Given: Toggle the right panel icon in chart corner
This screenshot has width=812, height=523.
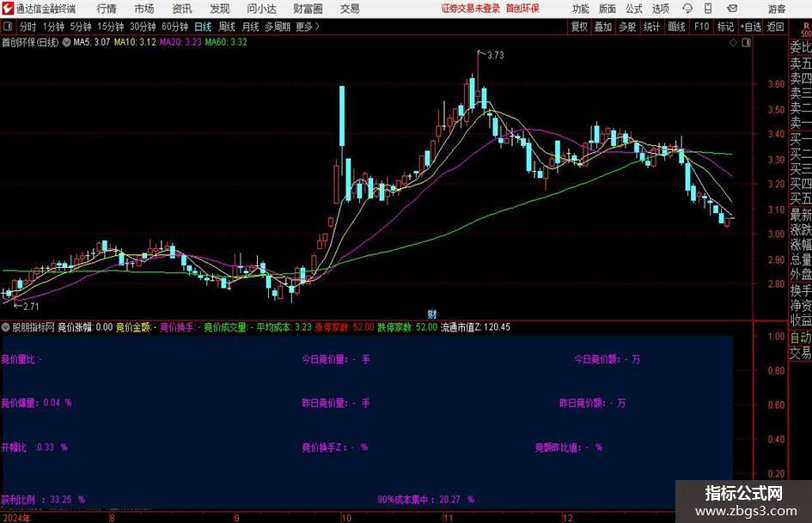Looking at the screenshot, I should coord(746,42).
